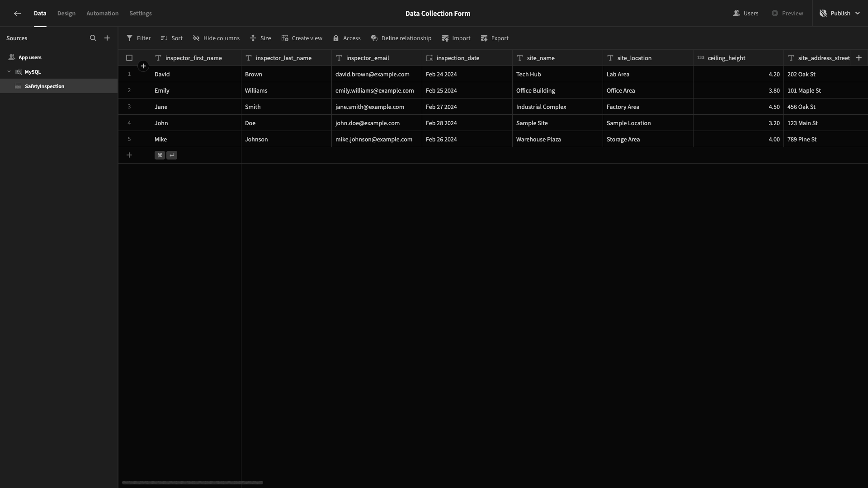
Task: Open the Settings tab
Action: point(141,14)
